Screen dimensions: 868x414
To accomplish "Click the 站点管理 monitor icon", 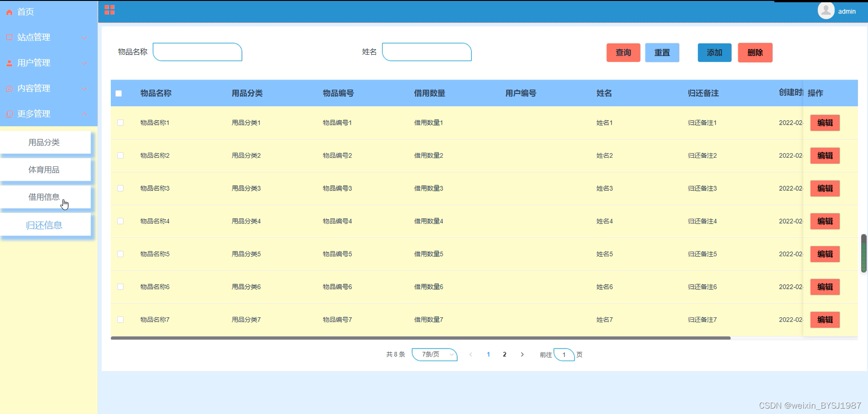I will click(9, 38).
